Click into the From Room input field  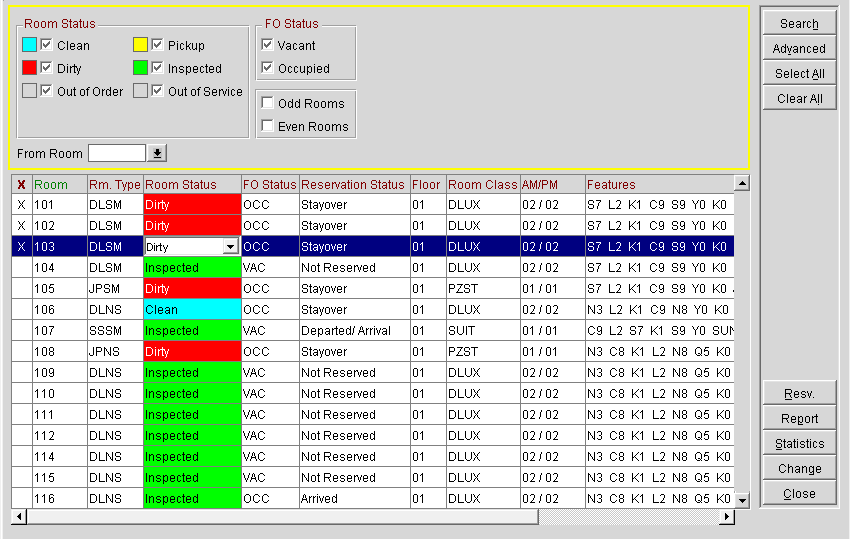(x=117, y=153)
